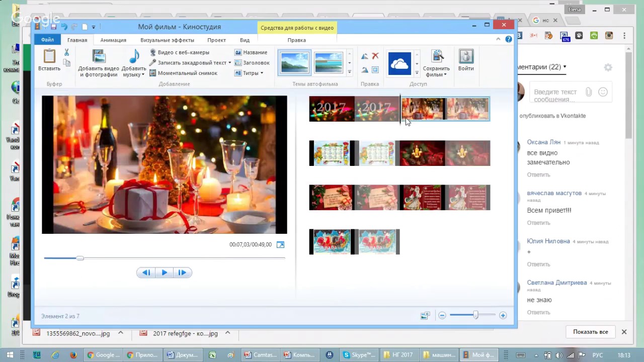Click the Главная tab
This screenshot has height=362, width=644.
[77, 40]
